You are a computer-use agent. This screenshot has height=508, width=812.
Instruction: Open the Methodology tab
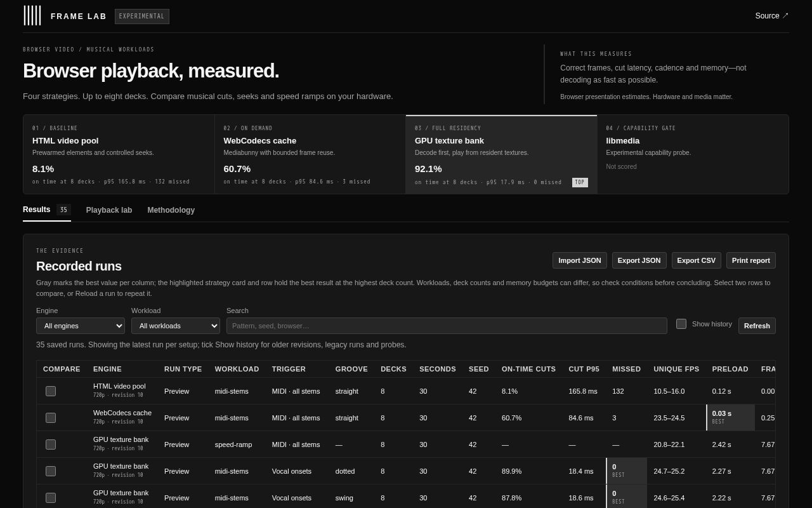(x=171, y=210)
